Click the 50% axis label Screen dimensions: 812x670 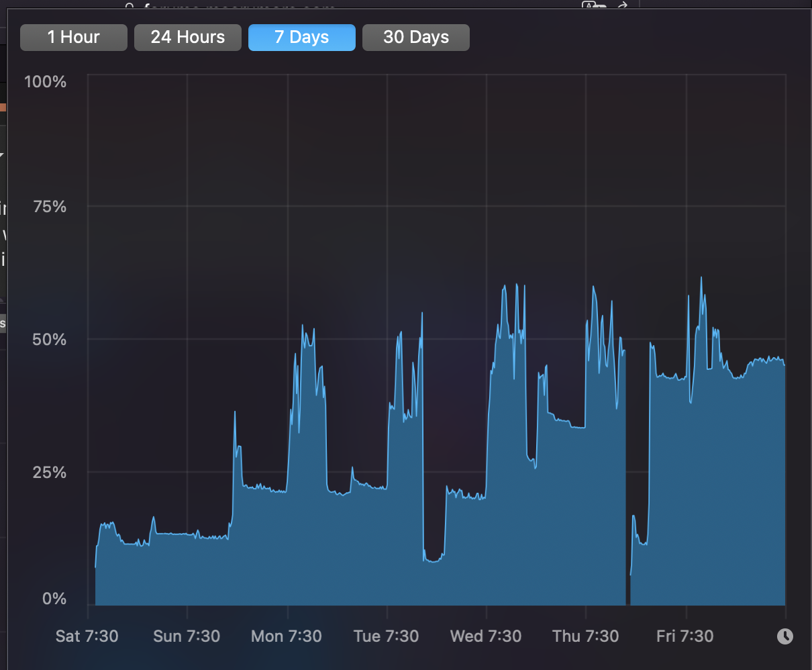(50, 340)
